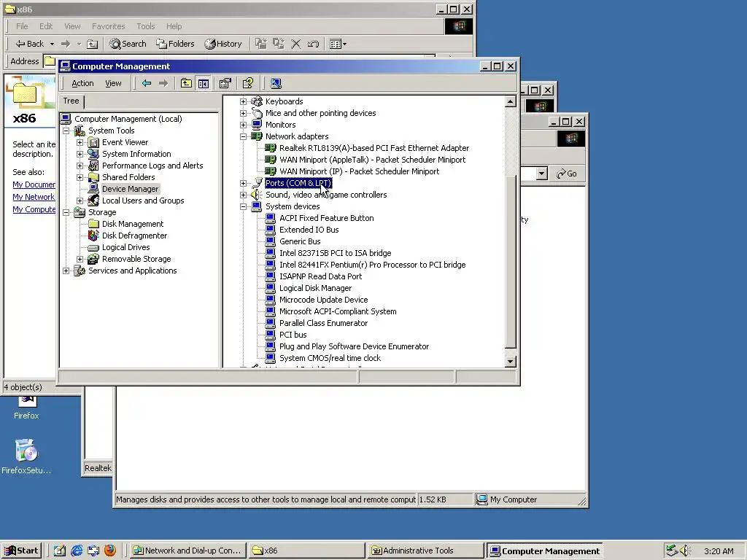Click Folders button in x86 window toolbar

pyautogui.click(x=175, y=44)
